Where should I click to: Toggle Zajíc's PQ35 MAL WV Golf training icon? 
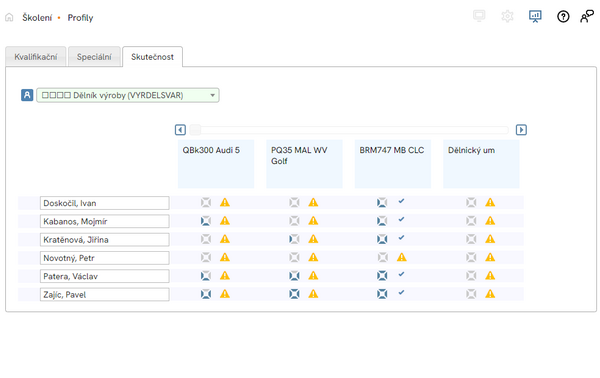point(294,294)
